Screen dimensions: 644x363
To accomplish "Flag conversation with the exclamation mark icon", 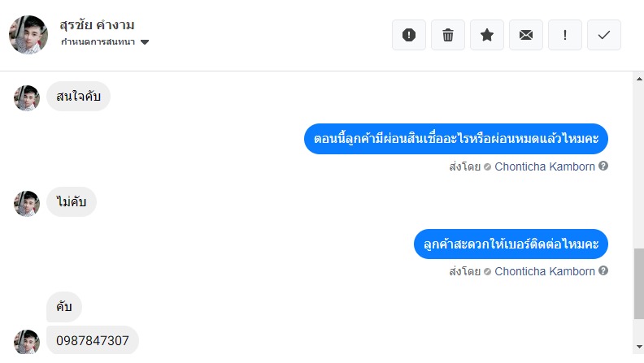I will click(565, 35).
